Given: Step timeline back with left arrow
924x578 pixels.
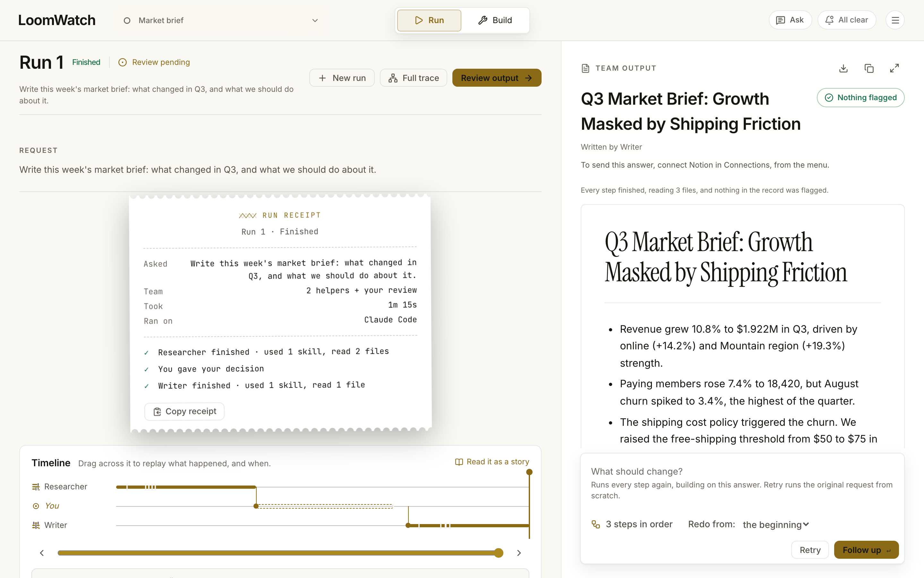Looking at the screenshot, I should click(42, 553).
